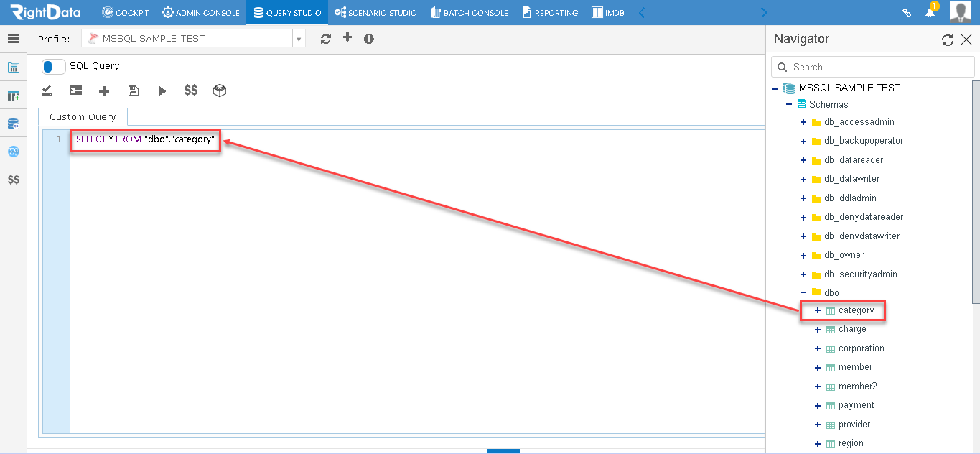Screen dimensions: 980x454
Task: Click the right chevron in the top navigation
Action: [x=763, y=12]
